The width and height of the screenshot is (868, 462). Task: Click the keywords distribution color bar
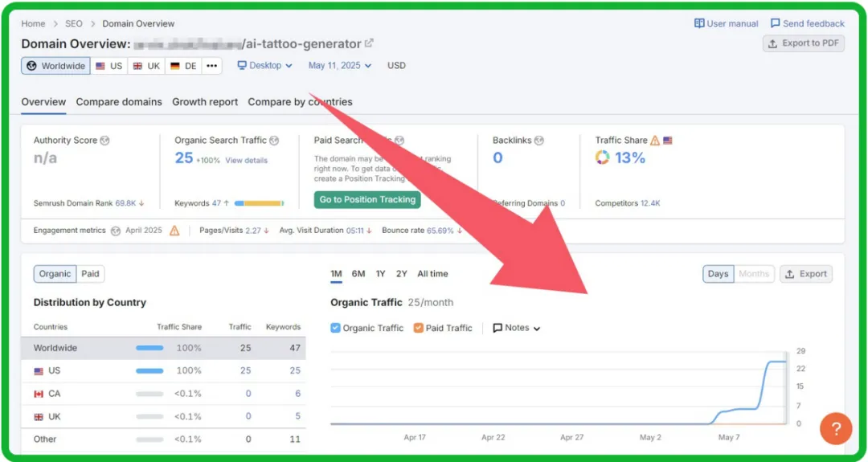(259, 203)
